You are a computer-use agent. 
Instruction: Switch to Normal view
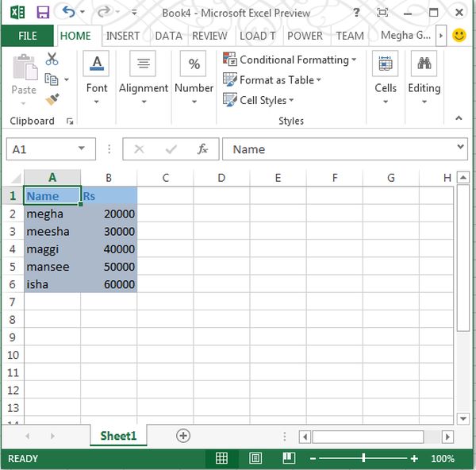[221, 458]
